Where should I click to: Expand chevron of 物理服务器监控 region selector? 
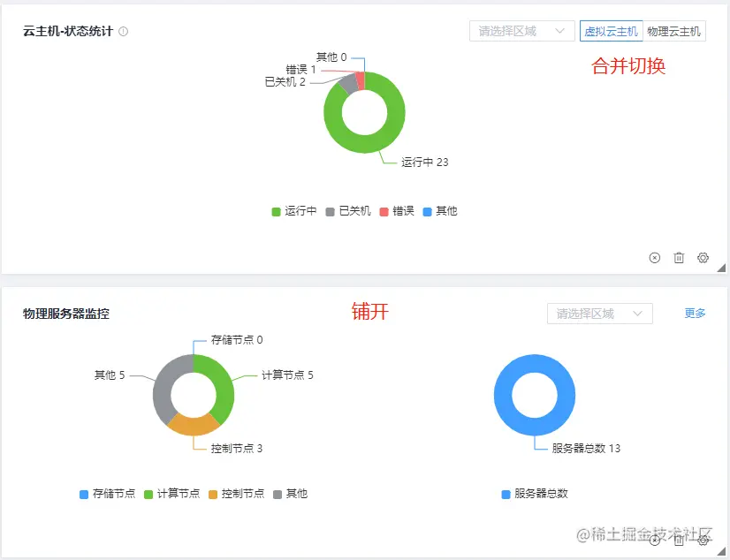tap(638, 314)
